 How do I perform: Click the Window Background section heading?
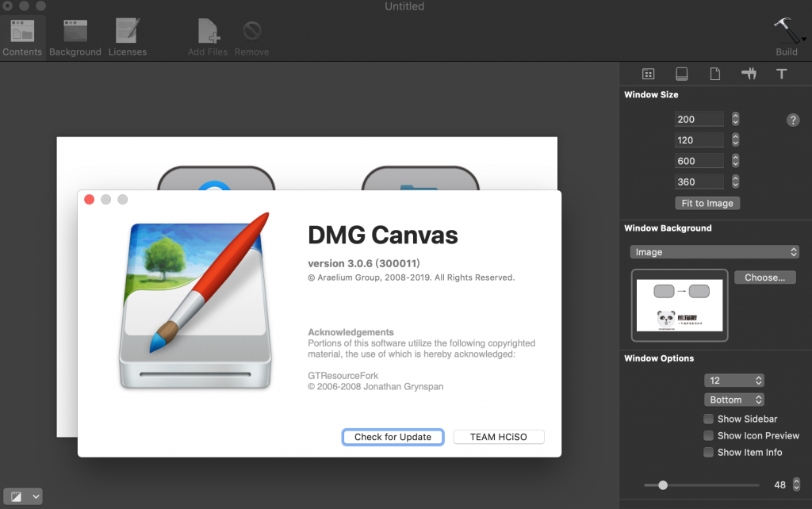click(x=668, y=228)
